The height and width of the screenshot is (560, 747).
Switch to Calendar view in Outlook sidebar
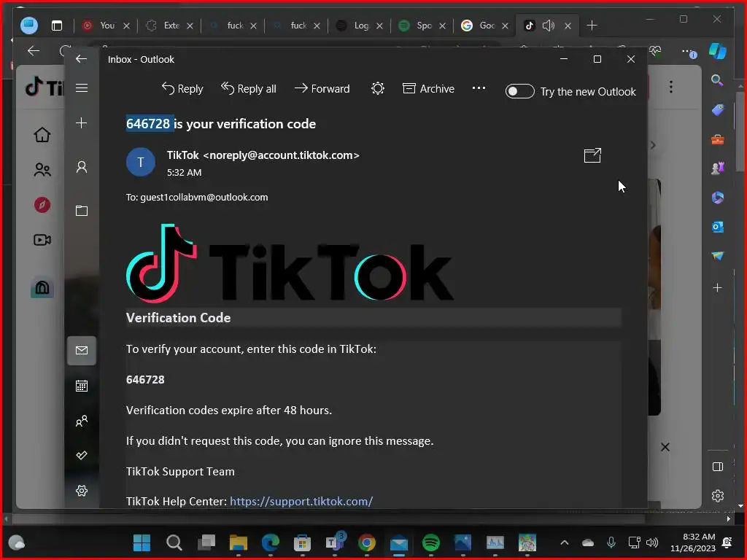point(82,386)
